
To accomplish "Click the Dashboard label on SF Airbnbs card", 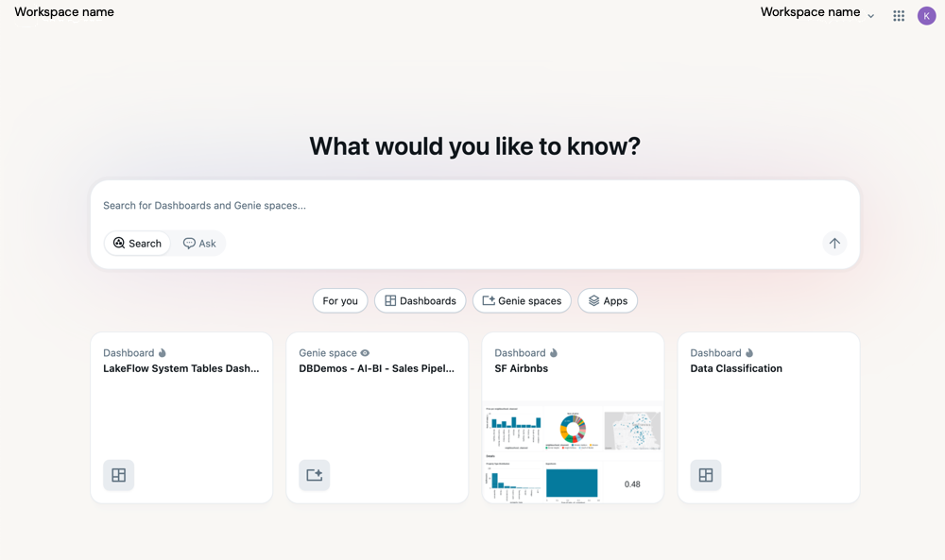I will (x=520, y=353).
